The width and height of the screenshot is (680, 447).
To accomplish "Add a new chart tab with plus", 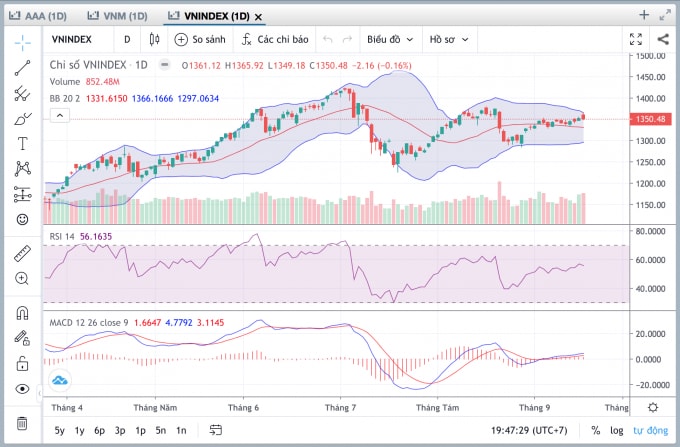I will pyautogui.click(x=644, y=15).
